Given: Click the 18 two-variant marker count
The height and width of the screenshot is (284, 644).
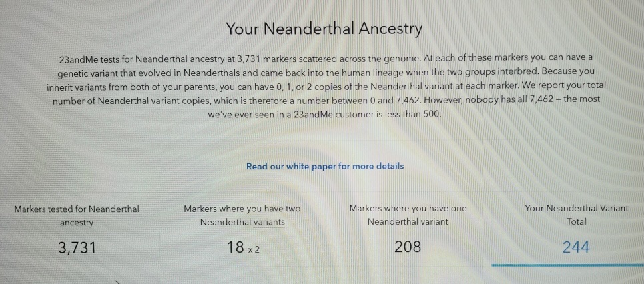Looking at the screenshot, I should click(x=236, y=247).
